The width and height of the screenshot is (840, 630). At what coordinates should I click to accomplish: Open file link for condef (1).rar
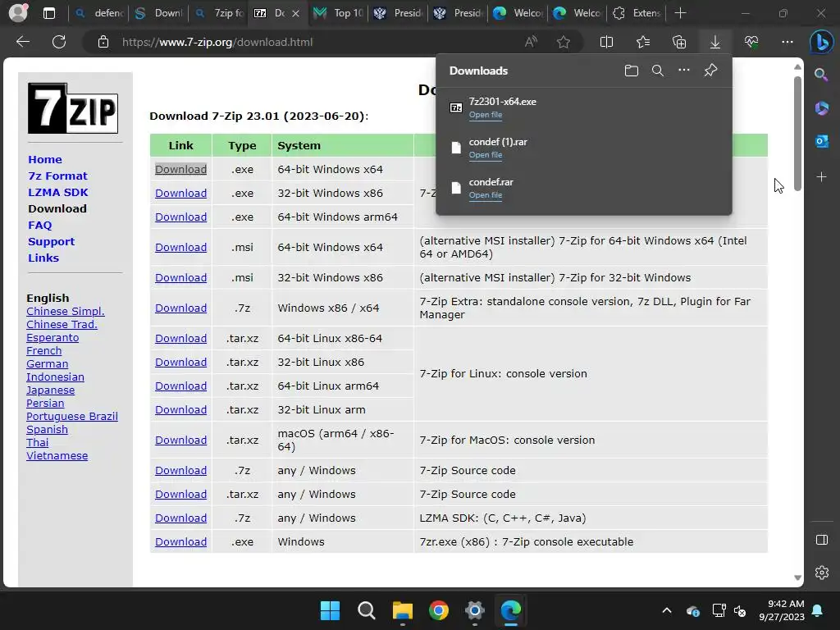(486, 155)
